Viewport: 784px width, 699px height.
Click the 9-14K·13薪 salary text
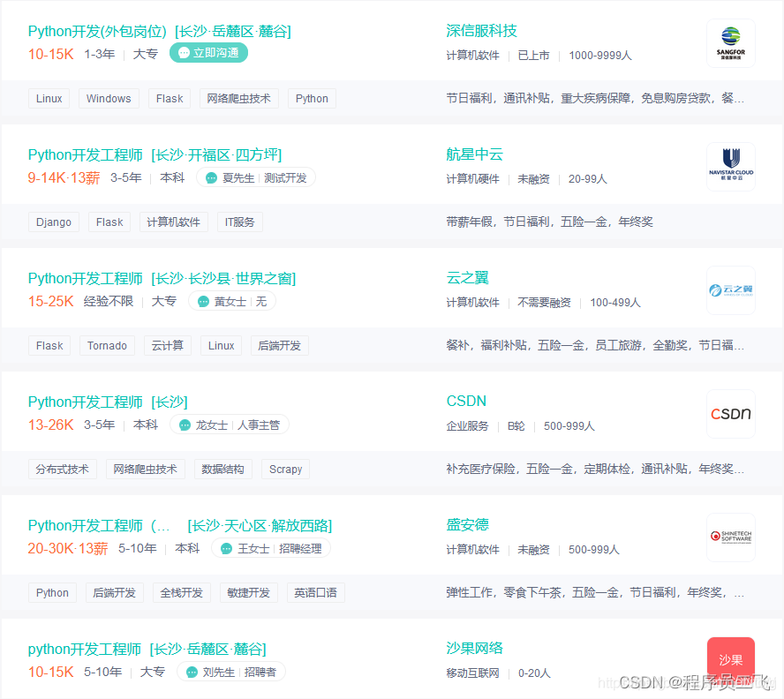64,177
